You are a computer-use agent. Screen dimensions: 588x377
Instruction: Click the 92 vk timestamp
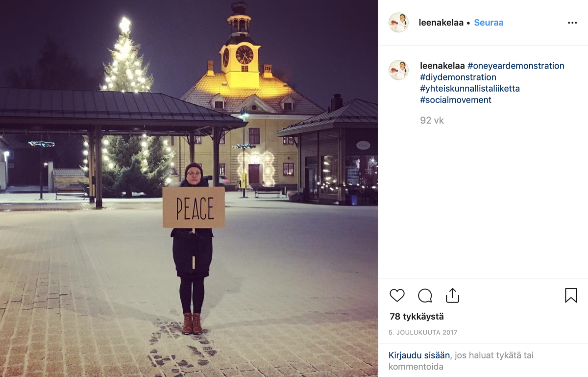point(432,120)
